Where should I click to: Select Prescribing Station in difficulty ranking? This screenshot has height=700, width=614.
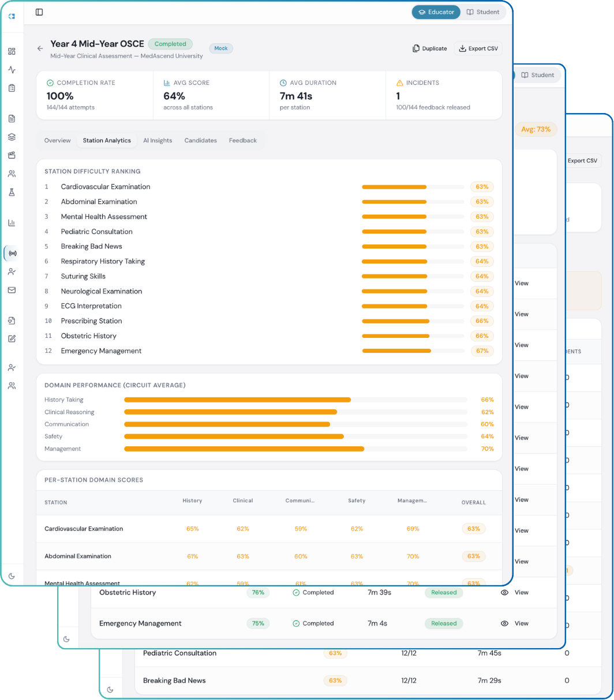[91, 321]
